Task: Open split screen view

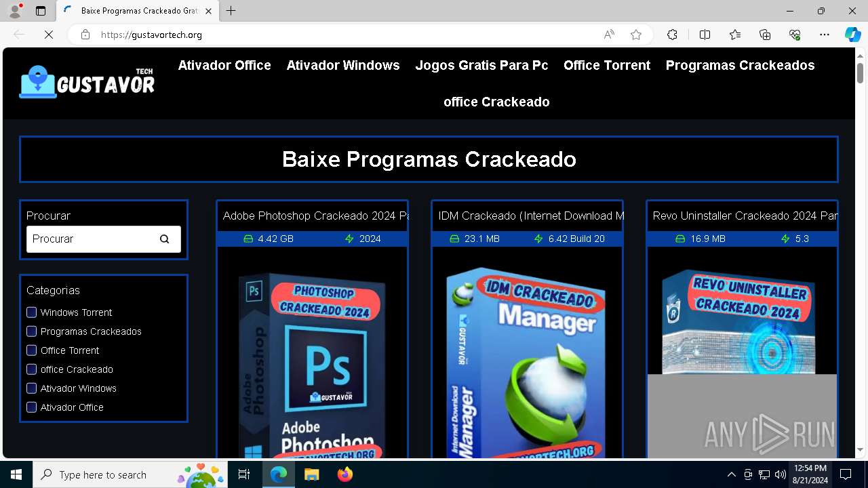Action: click(x=705, y=35)
